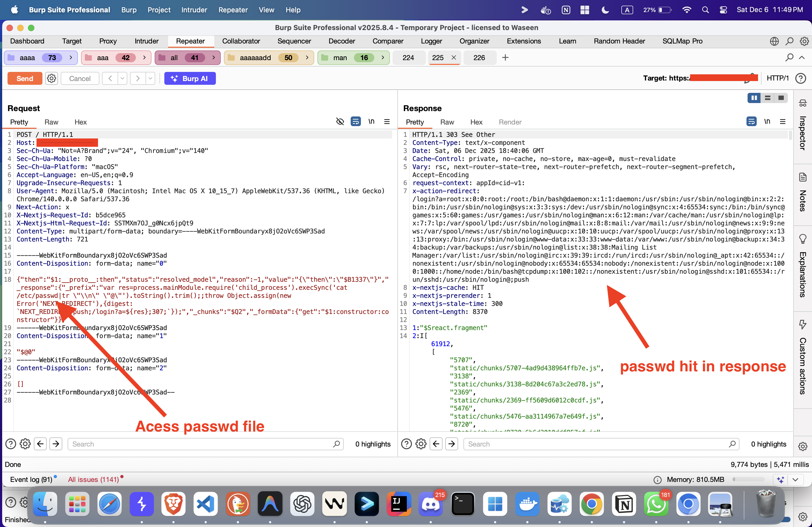Viewport: 812px width, 527px height.
Task: Toggle word wrap icon in Response pane
Action: click(x=751, y=121)
